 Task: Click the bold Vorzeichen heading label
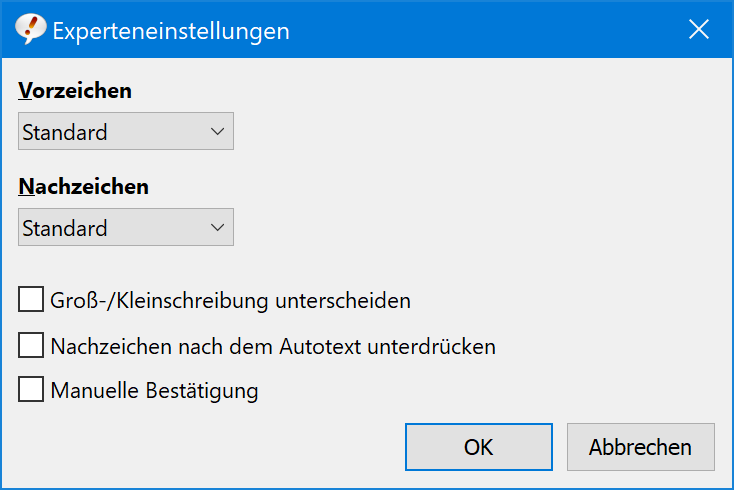point(75,90)
